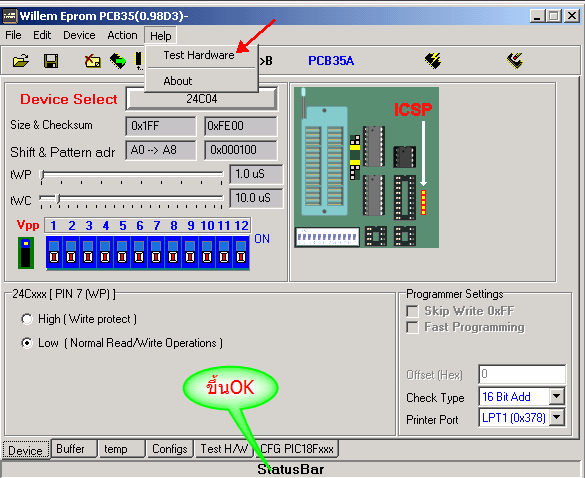The width and height of the screenshot is (585, 478).
Task: Click the second yellow chip icon at toolbar right
Action: [x=515, y=60]
